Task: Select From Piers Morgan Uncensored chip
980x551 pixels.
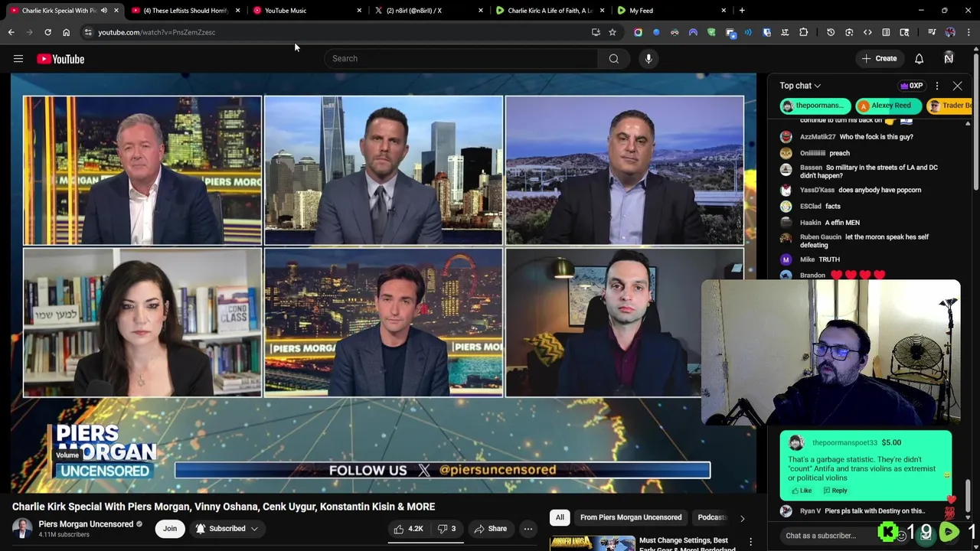Action: (x=631, y=517)
